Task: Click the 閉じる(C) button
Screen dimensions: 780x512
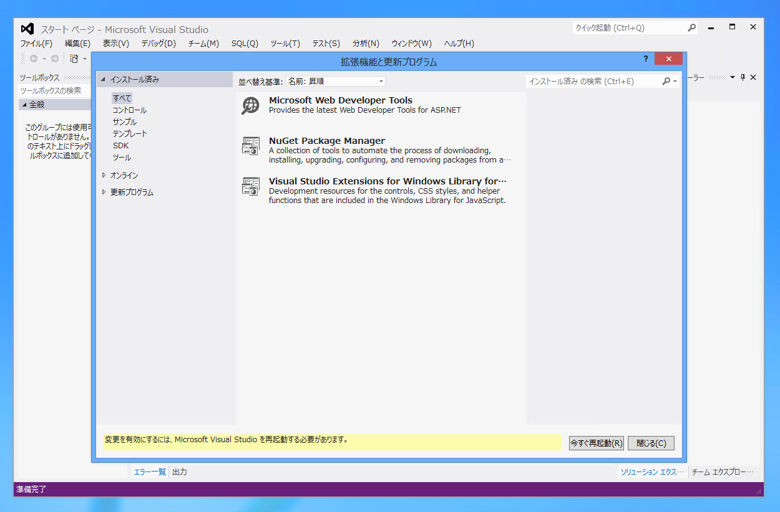Action: point(651,443)
